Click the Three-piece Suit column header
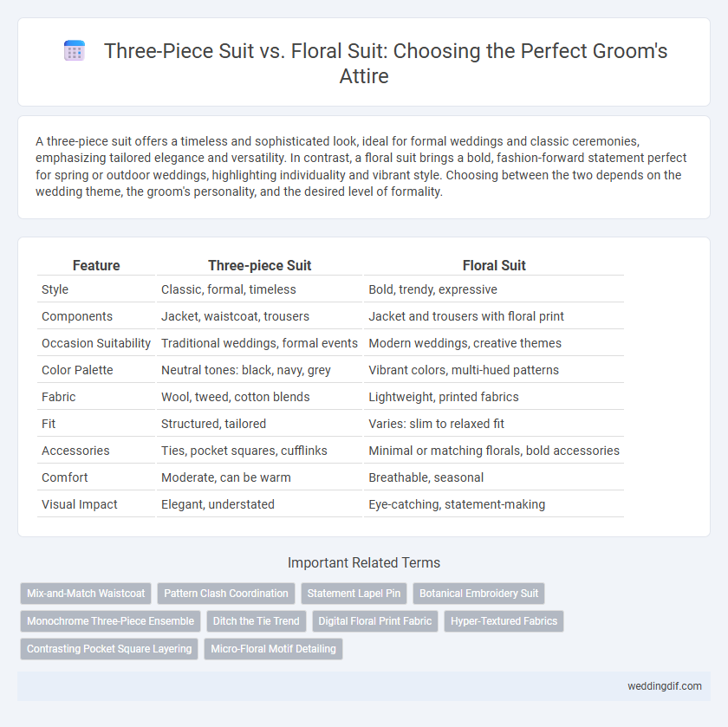This screenshot has width=728, height=727. pos(259,265)
